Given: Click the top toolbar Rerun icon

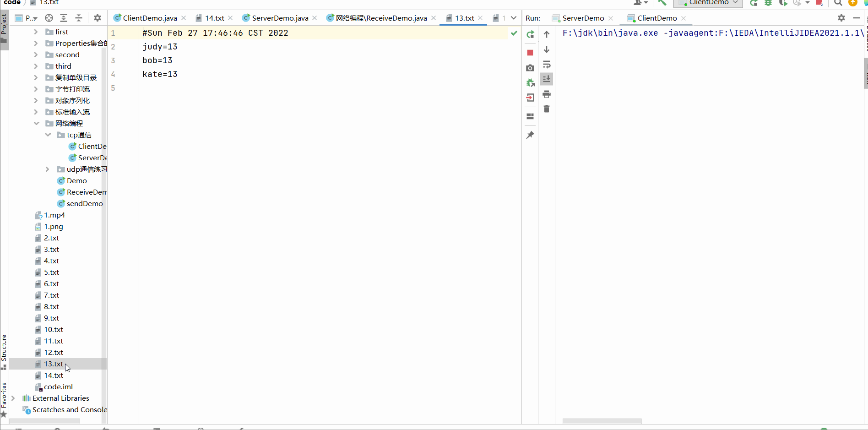Looking at the screenshot, I should click(754, 3).
